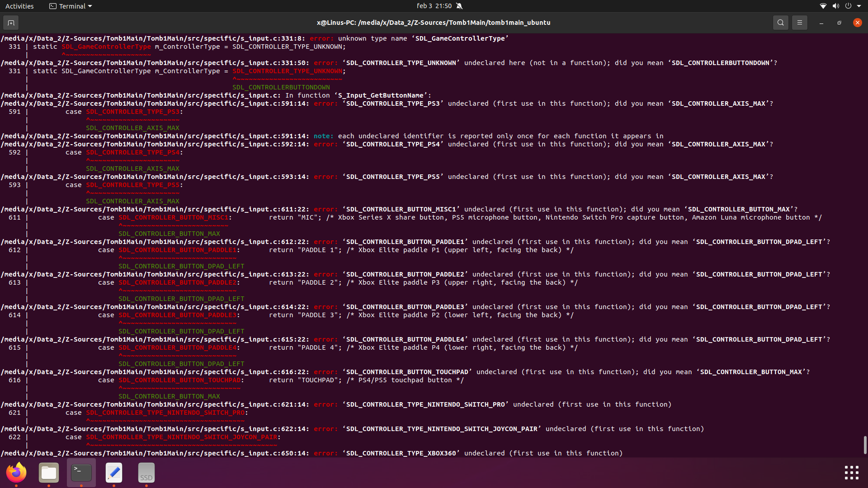868x488 pixels.
Task: Open search in the Terminal title bar
Action: coord(781,23)
